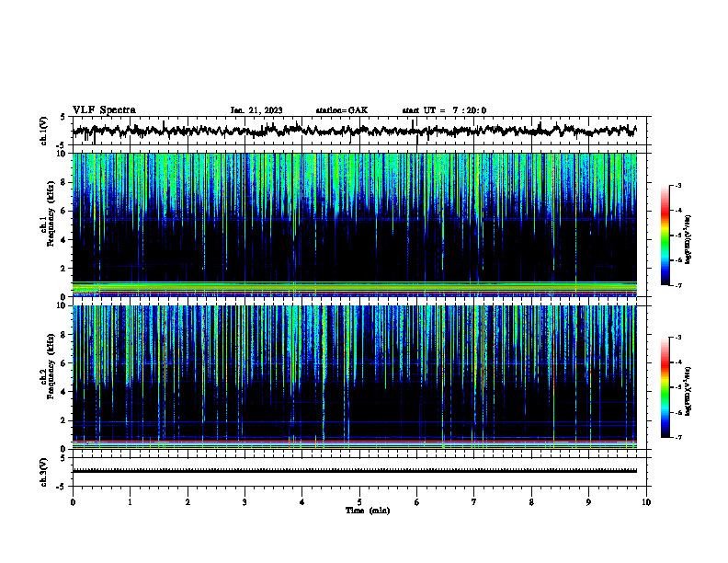
Task: Click the ch.1 color bar log(PSD) label
Action: pos(688,240)
